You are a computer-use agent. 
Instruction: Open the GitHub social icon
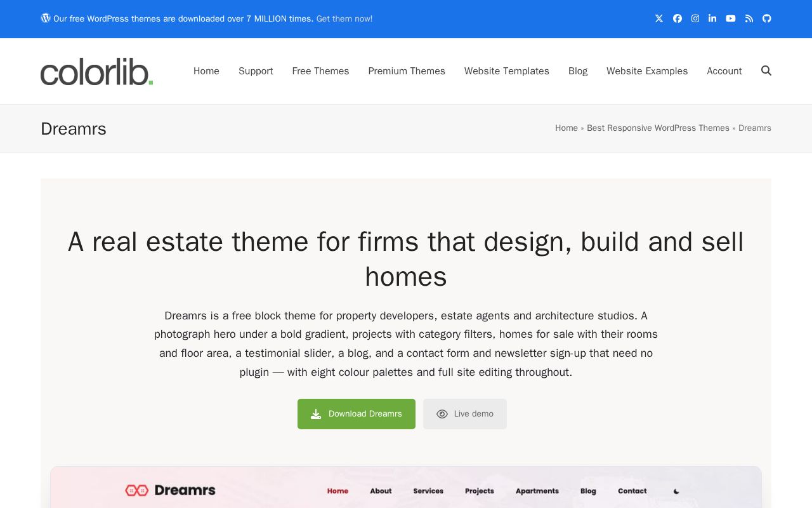767,18
